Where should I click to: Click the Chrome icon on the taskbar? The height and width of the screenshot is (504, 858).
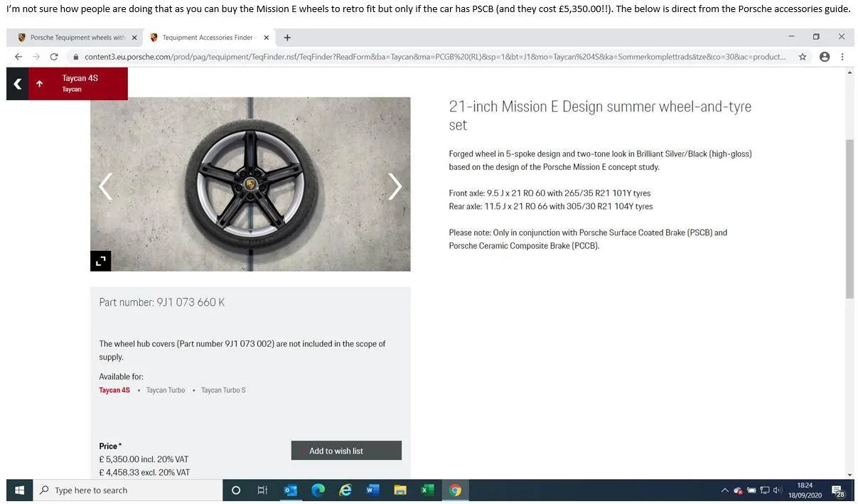pyautogui.click(x=455, y=490)
